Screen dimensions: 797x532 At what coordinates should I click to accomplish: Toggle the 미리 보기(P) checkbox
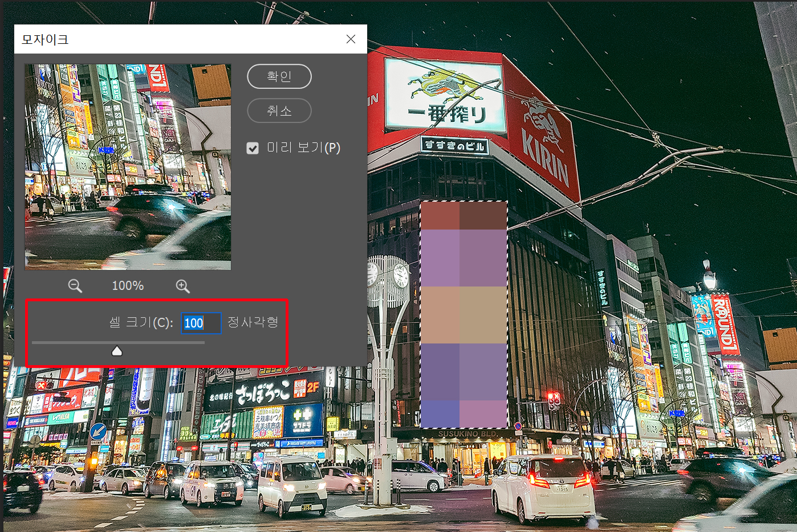coord(253,148)
